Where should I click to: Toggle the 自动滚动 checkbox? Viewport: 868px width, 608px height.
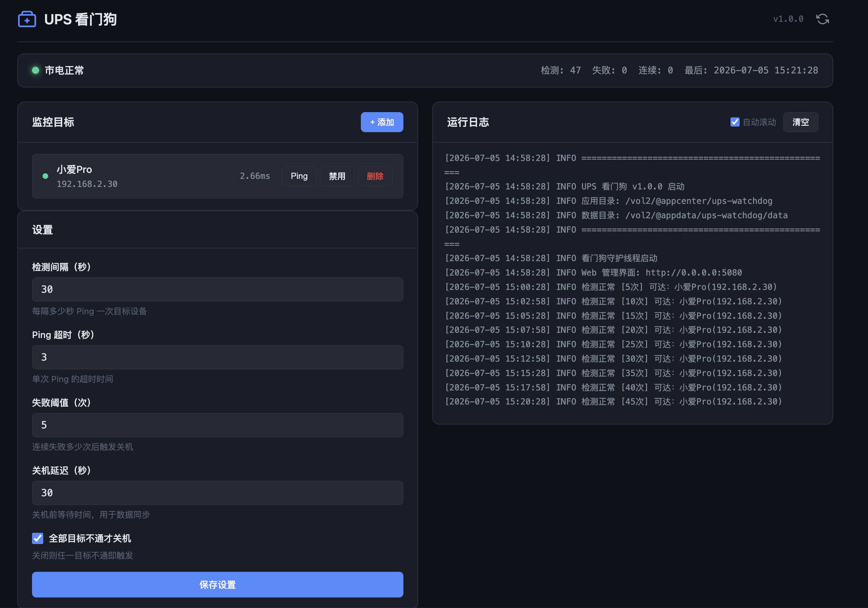(735, 122)
